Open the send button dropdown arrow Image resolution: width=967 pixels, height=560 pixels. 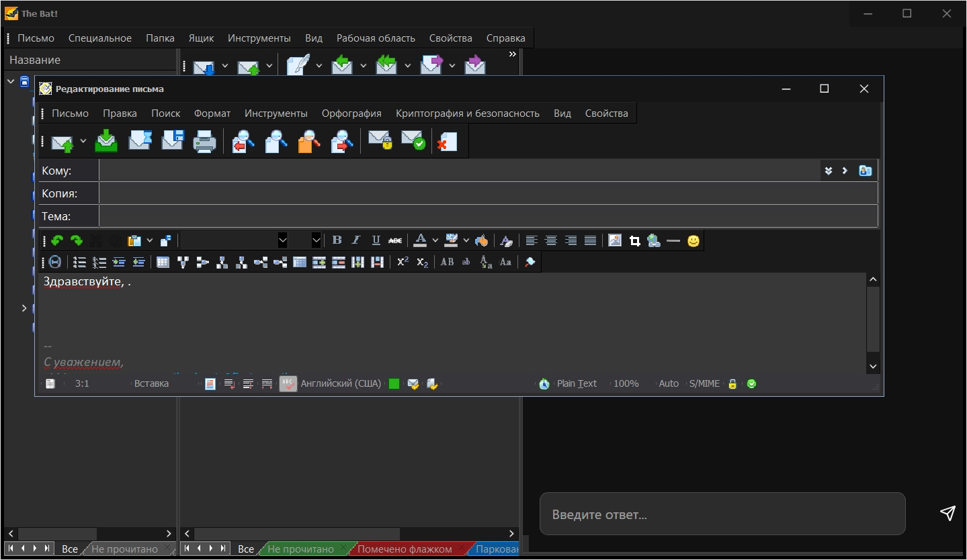[83, 141]
